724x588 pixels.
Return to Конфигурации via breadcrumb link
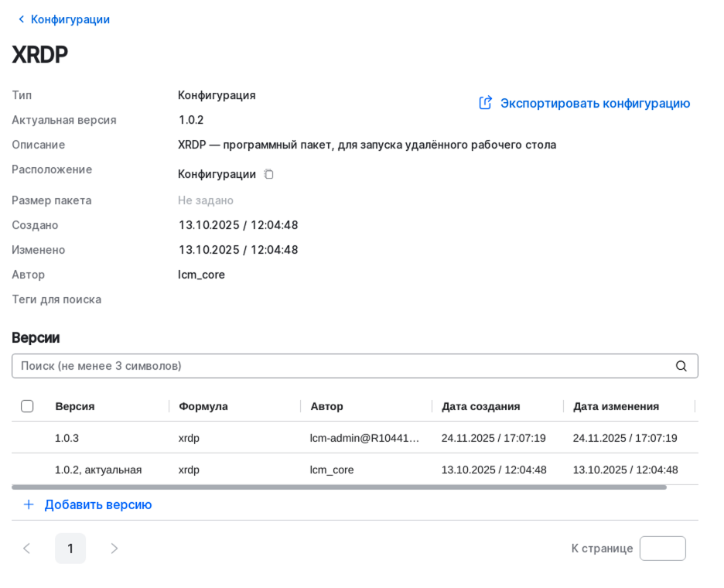click(69, 19)
